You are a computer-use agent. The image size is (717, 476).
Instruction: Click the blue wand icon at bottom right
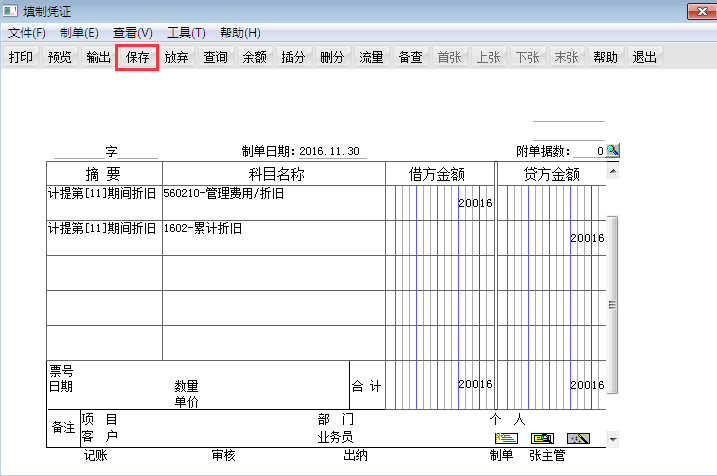578,438
